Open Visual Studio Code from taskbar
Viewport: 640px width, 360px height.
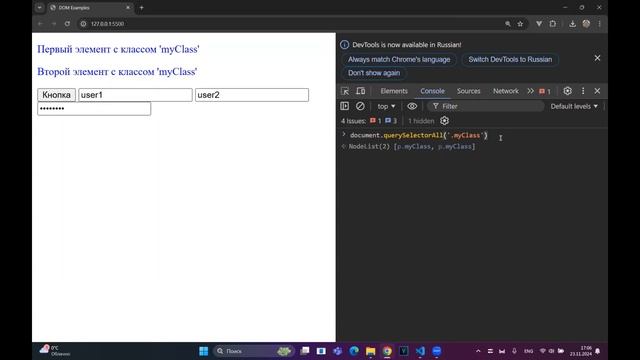(420, 351)
